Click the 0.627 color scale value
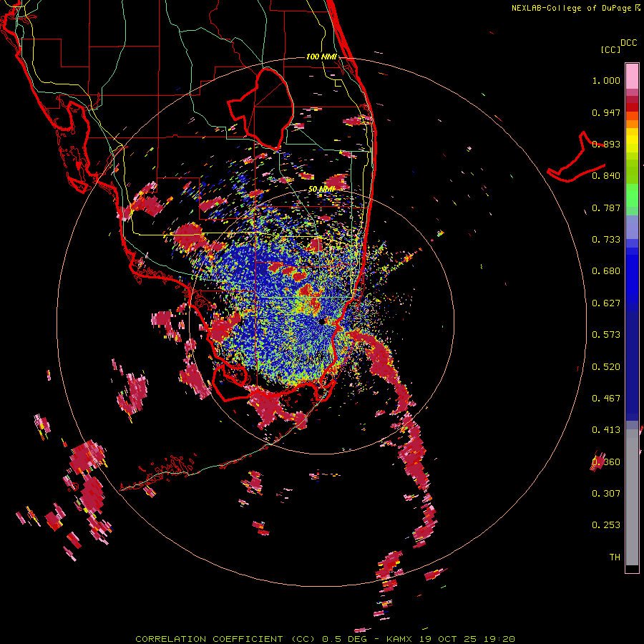 (x=606, y=303)
